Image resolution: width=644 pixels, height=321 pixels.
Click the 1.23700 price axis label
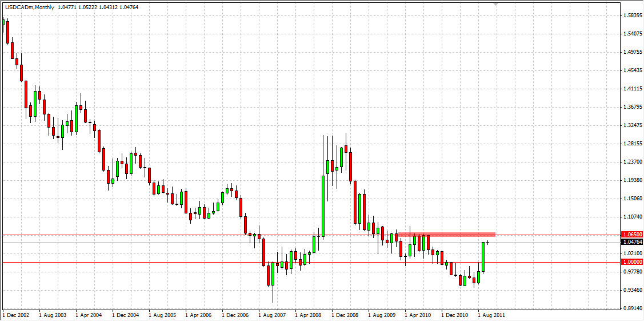633,163
